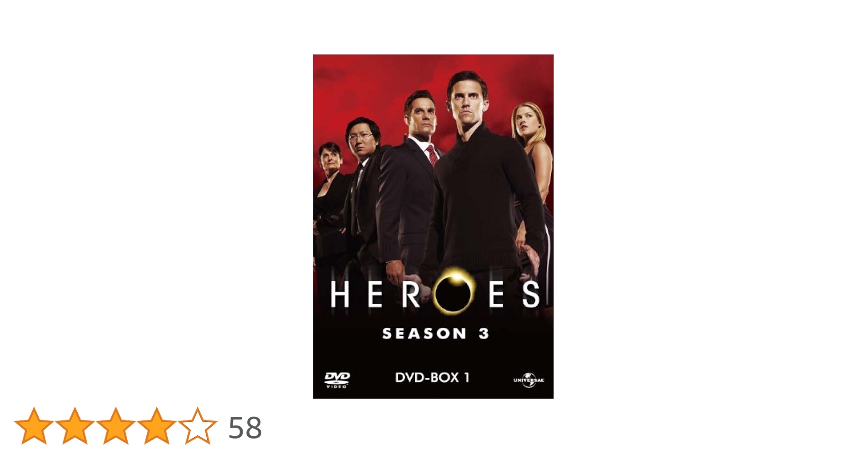
Task: Click the tall man in black sweater
Action: [482, 182]
